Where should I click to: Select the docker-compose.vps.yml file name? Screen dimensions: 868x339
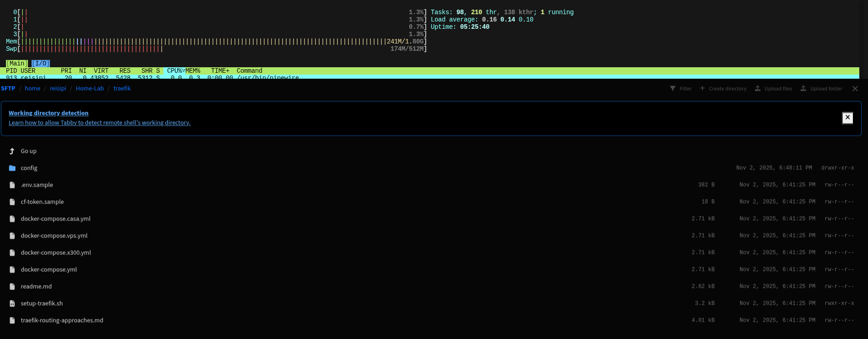point(54,236)
